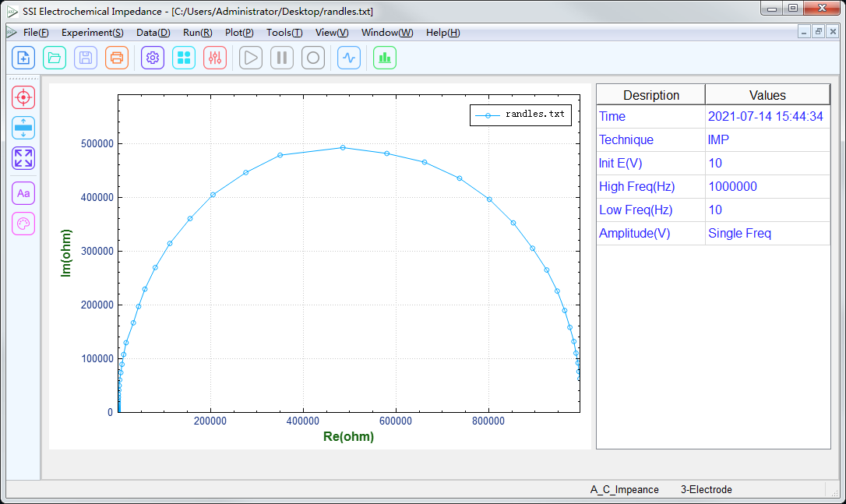Click the green bar chart icon
The image size is (846, 504).
point(385,58)
